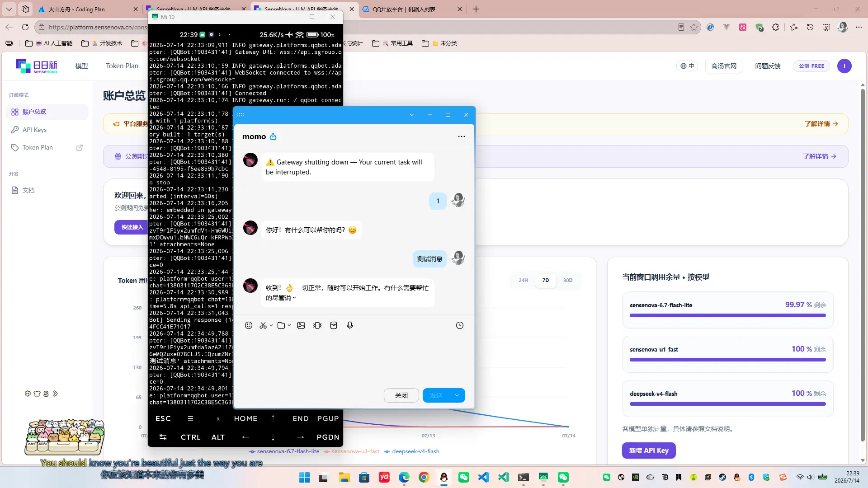Click the 关闭 button in momo chat

(x=401, y=395)
